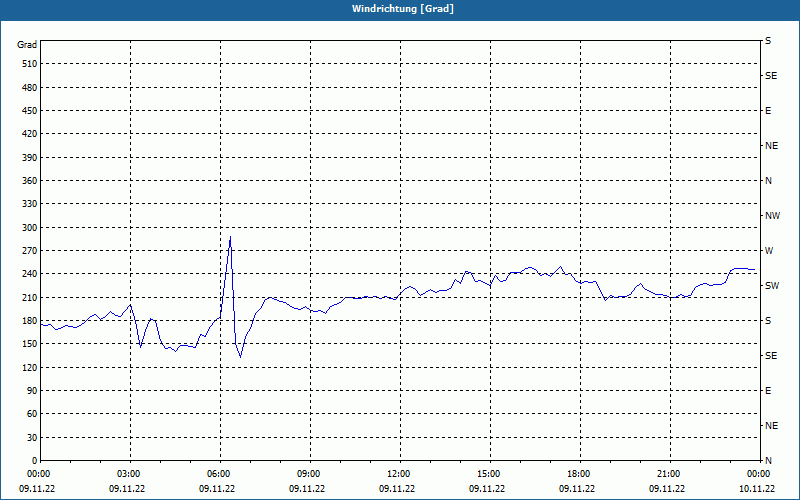The image size is (800, 500).
Task: Select the 09.11.22 date under 18:00
Action: [577, 489]
